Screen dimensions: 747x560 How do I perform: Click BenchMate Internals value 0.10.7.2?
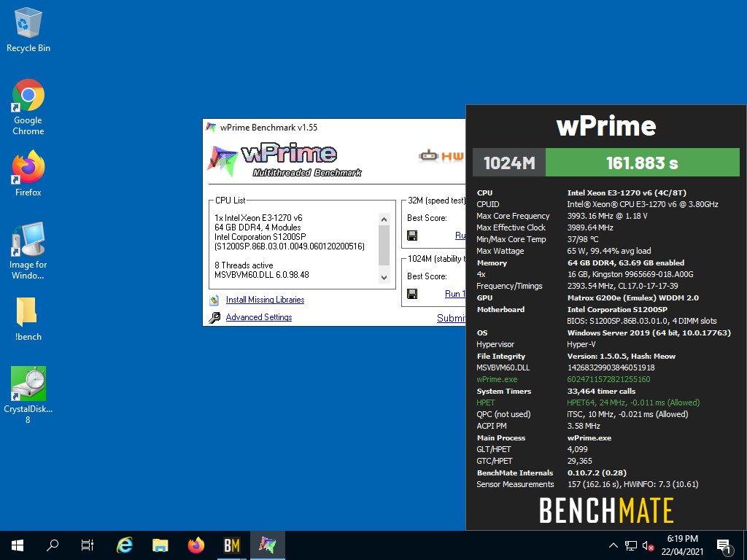point(597,472)
